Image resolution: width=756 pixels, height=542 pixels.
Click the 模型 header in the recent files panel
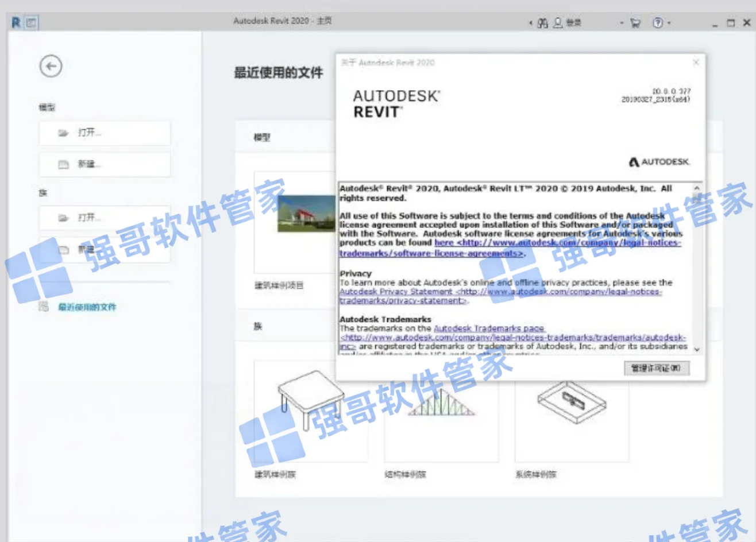point(262,138)
